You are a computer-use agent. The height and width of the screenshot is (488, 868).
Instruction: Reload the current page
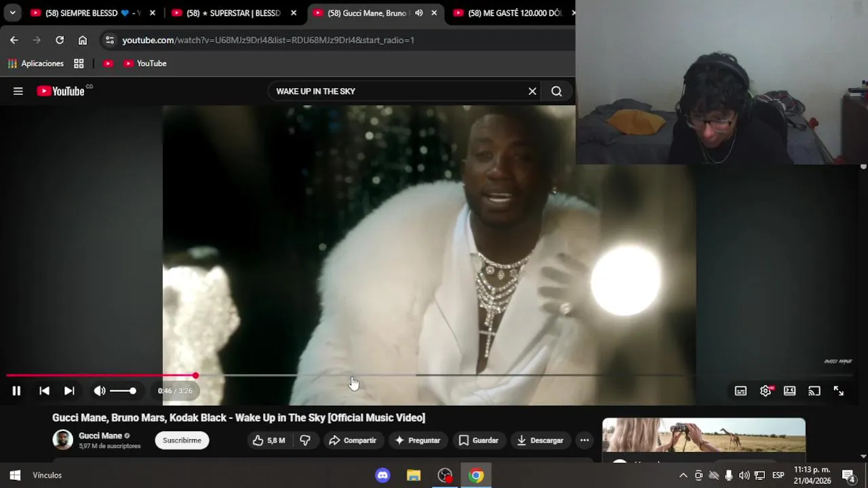pos(60,40)
